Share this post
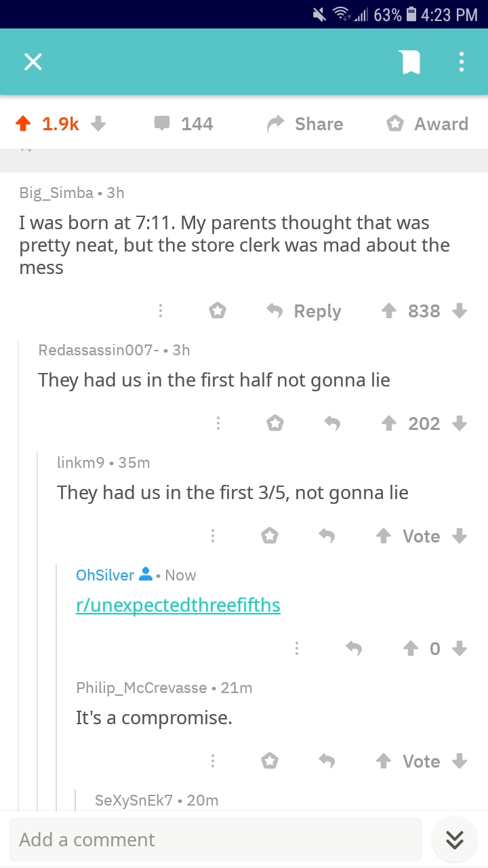 (x=305, y=123)
